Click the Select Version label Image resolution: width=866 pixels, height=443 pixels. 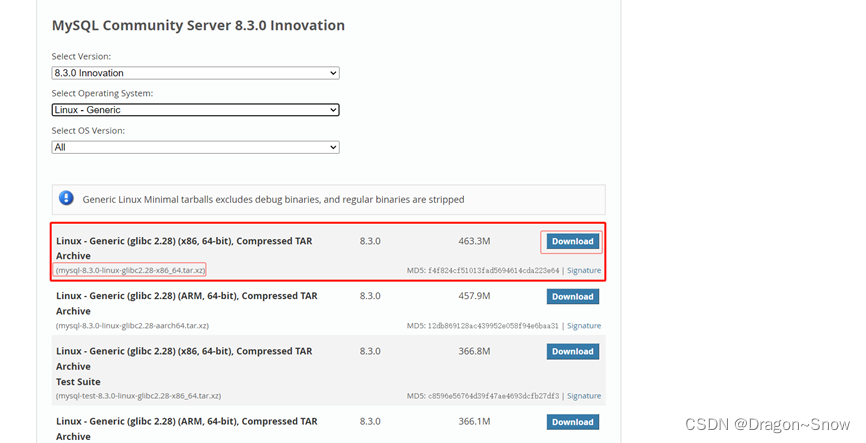81,56
